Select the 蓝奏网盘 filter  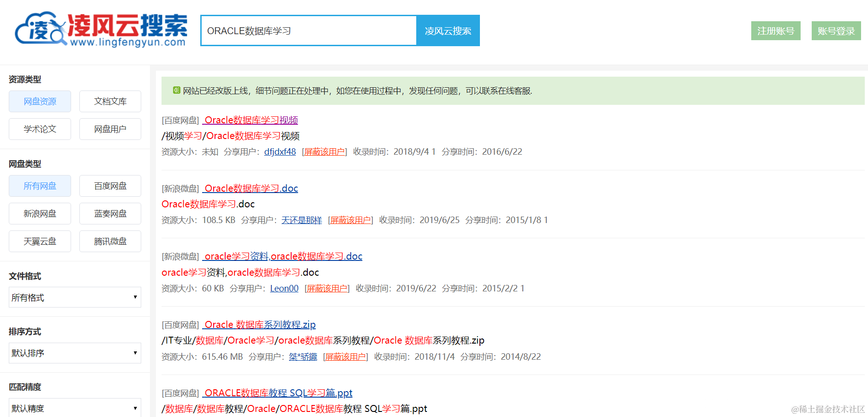(110, 213)
